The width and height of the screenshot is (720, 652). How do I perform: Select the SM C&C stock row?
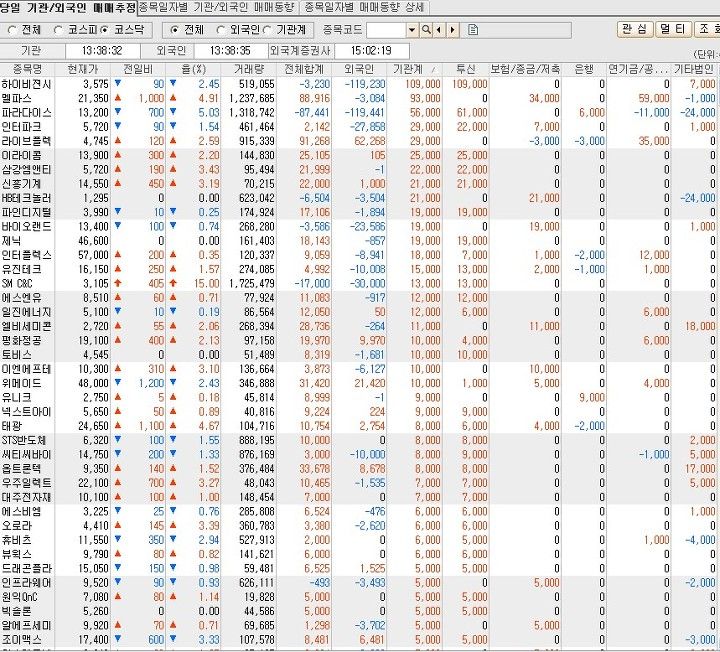click(358, 283)
